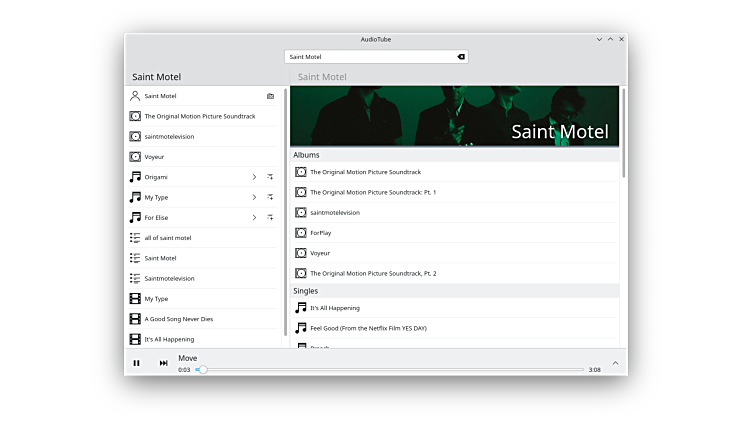Open the Voyeur album in search results
Image resolution: width=752 pixels, height=423 pixels.
pos(154,157)
